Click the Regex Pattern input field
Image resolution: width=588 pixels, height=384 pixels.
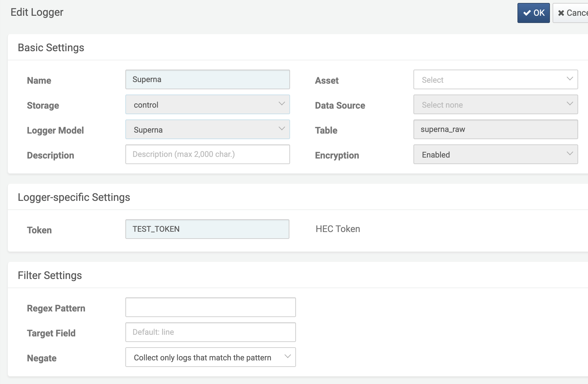(211, 307)
